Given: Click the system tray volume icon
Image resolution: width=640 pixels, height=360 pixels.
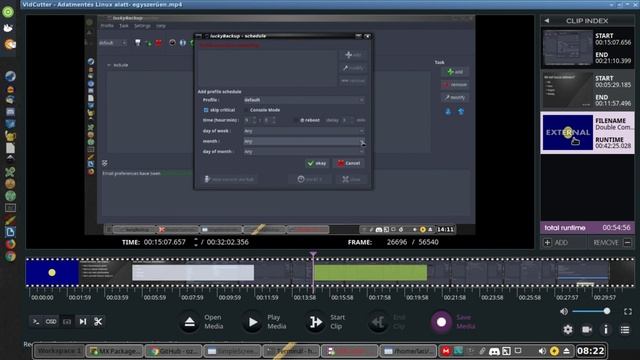Looking at the screenshot, I should pyautogui.click(x=542, y=351).
